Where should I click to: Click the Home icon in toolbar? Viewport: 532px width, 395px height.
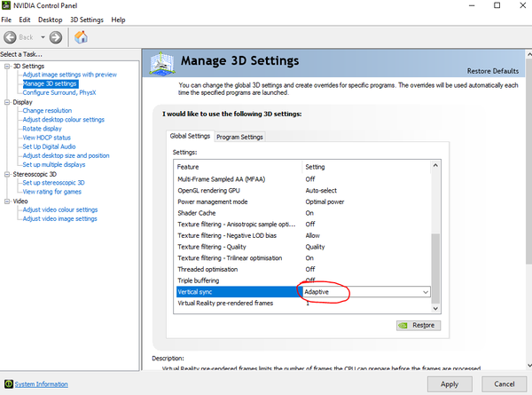tap(81, 37)
